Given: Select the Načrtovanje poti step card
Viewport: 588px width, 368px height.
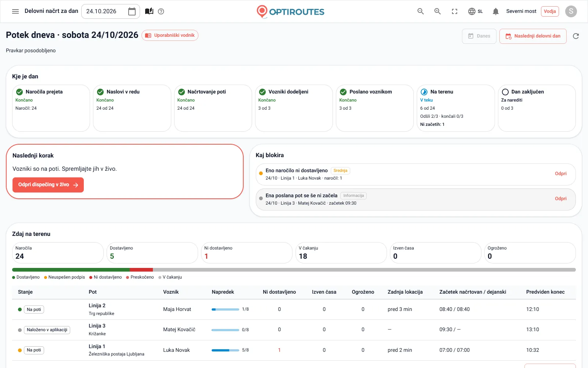Looking at the screenshot, I should (213, 108).
